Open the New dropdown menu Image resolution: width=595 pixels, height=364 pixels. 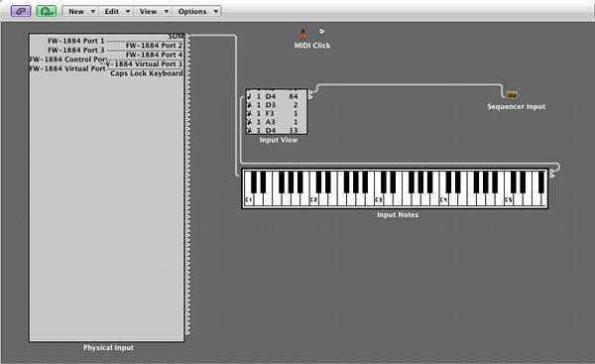80,11
